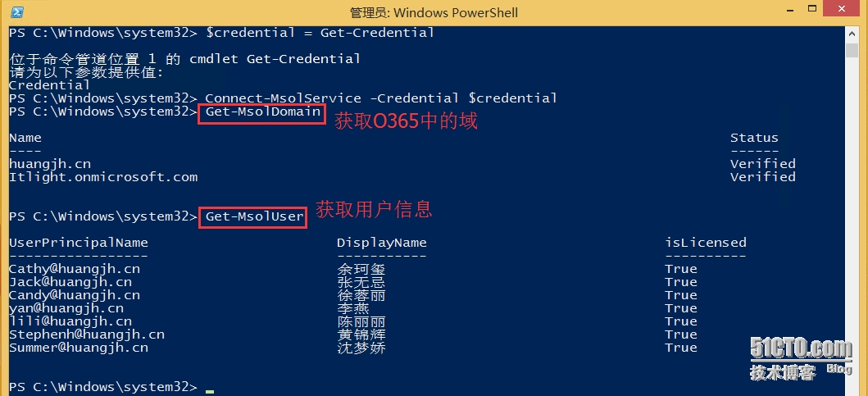
Task: Click the Status column header
Action: pyautogui.click(x=754, y=138)
